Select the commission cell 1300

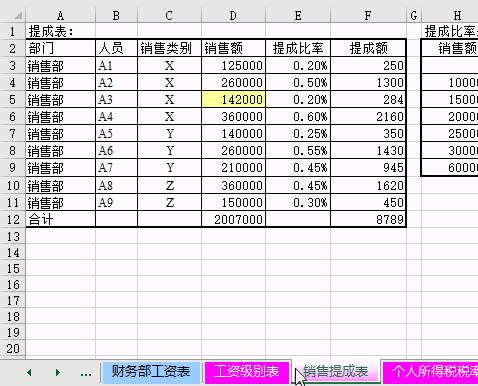(368, 82)
